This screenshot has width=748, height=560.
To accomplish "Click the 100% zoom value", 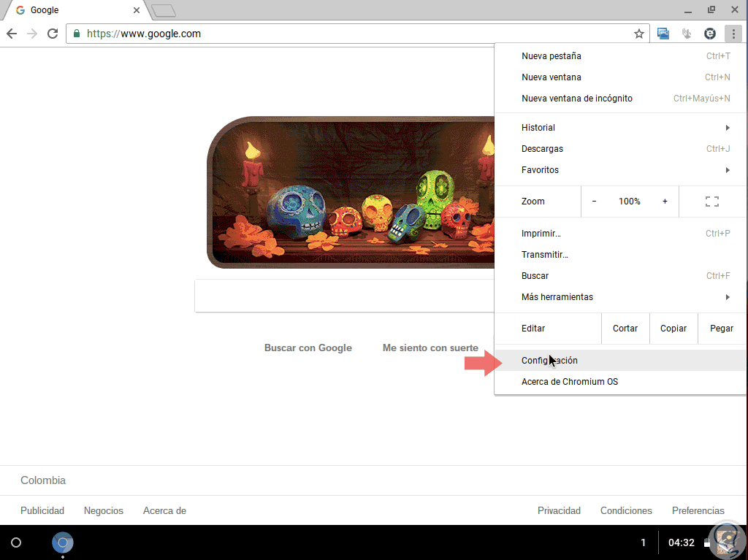I will (x=629, y=202).
